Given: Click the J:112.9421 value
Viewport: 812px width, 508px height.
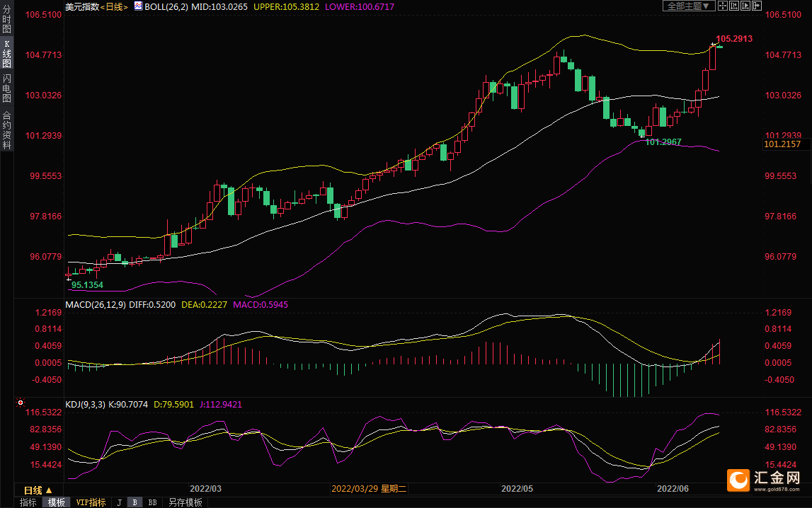Looking at the screenshot, I should pyautogui.click(x=221, y=405).
